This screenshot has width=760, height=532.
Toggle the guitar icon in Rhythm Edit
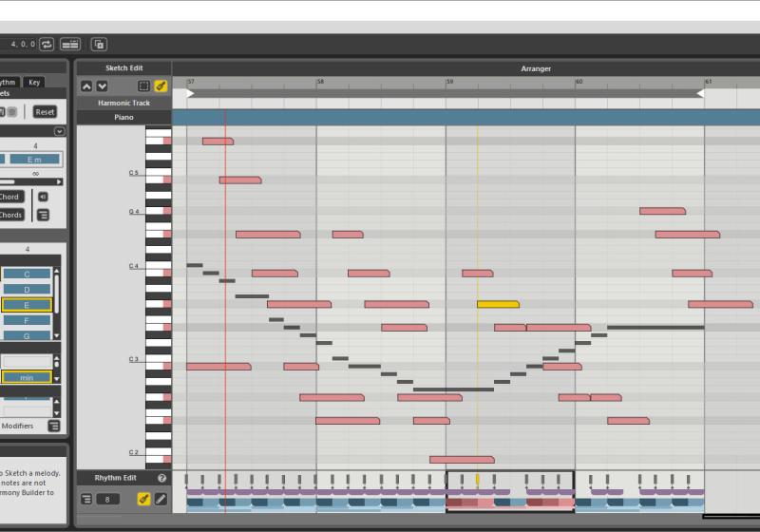pyautogui.click(x=143, y=499)
